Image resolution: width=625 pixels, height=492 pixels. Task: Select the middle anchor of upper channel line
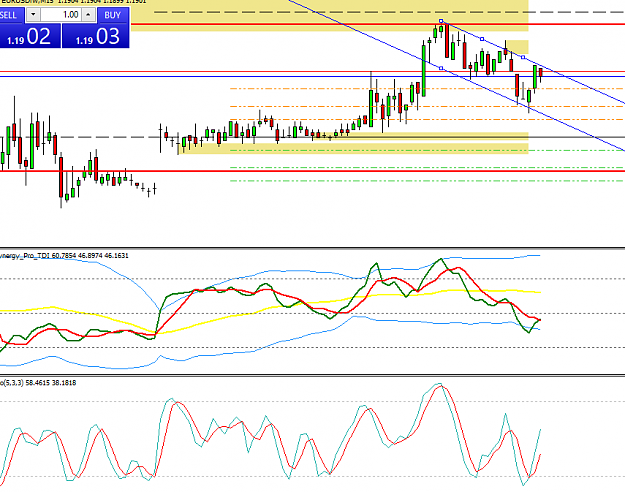[x=482, y=39]
